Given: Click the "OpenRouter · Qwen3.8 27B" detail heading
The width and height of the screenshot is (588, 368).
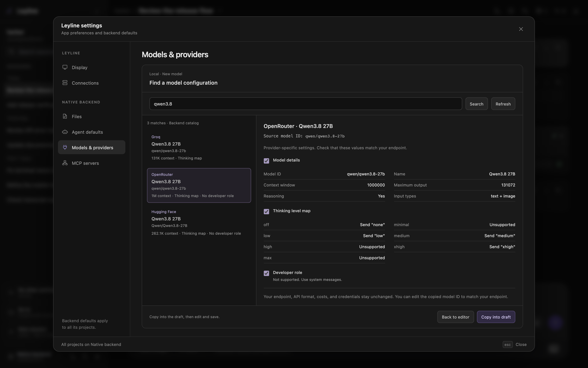Looking at the screenshot, I should 298,126.
